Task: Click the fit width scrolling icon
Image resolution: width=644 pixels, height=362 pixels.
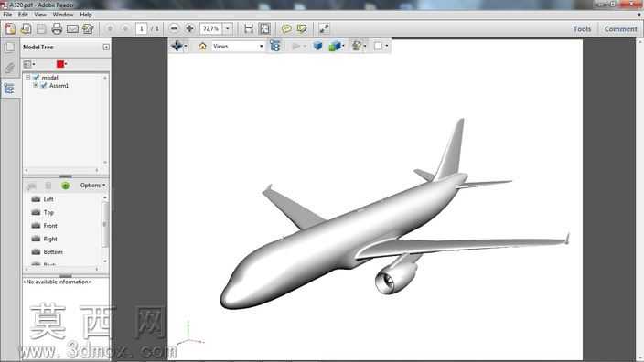Action: pos(249,28)
